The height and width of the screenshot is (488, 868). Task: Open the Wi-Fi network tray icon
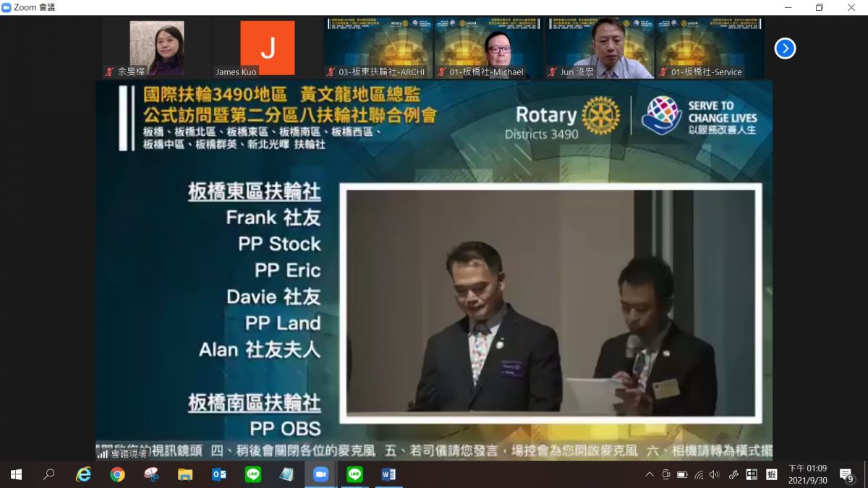coord(699,474)
